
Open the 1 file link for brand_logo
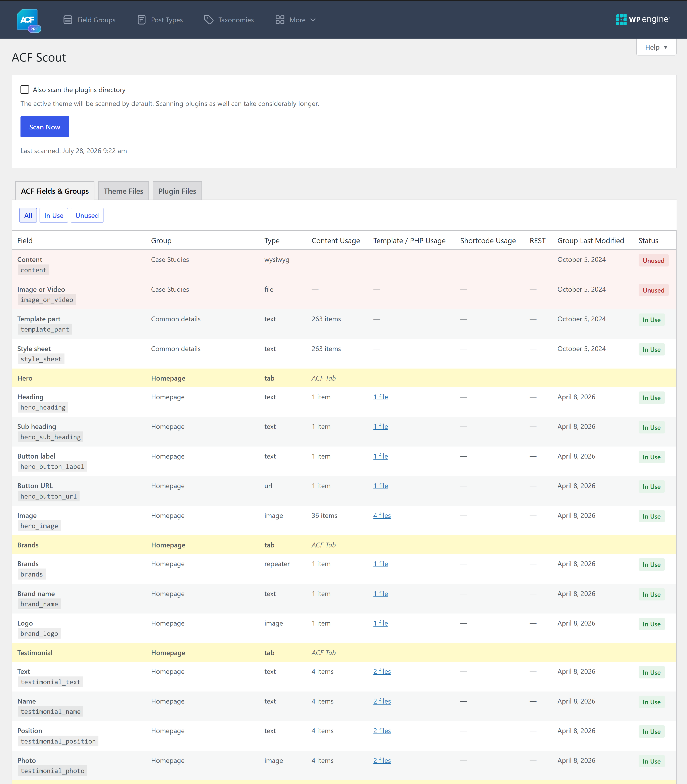coord(381,623)
